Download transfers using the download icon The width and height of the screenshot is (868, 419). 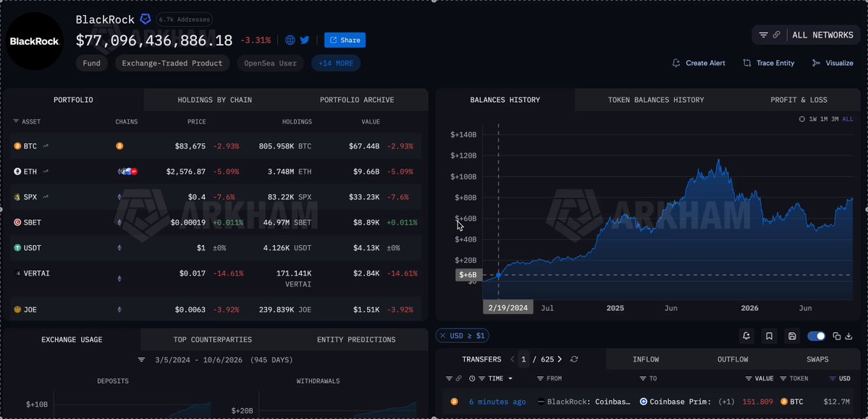(x=848, y=336)
